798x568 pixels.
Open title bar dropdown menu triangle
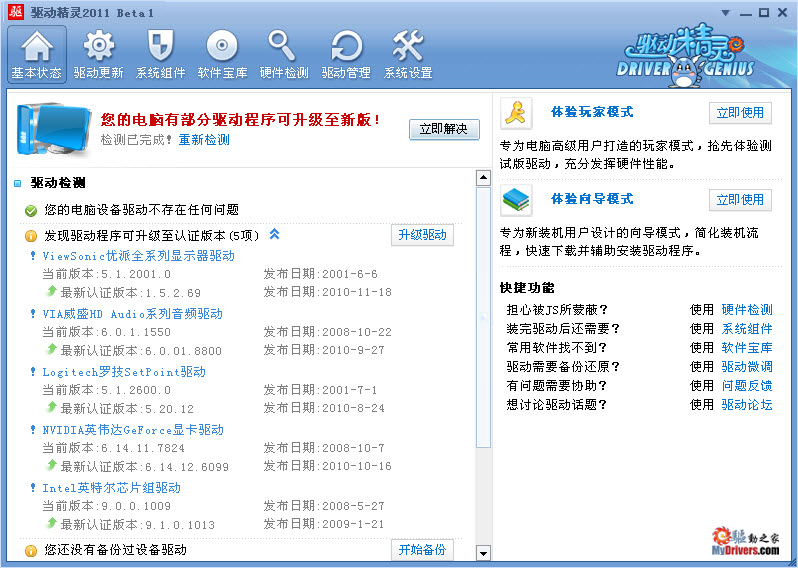(x=726, y=13)
